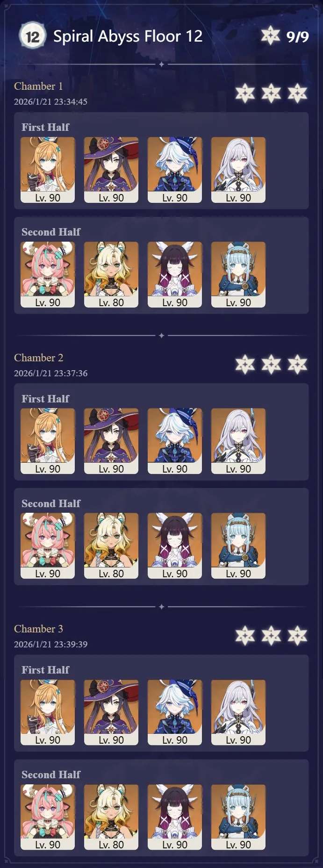Click the Spiral Abyss Floor 12 title
Viewport: 323px width, 868px height.
[x=128, y=36]
